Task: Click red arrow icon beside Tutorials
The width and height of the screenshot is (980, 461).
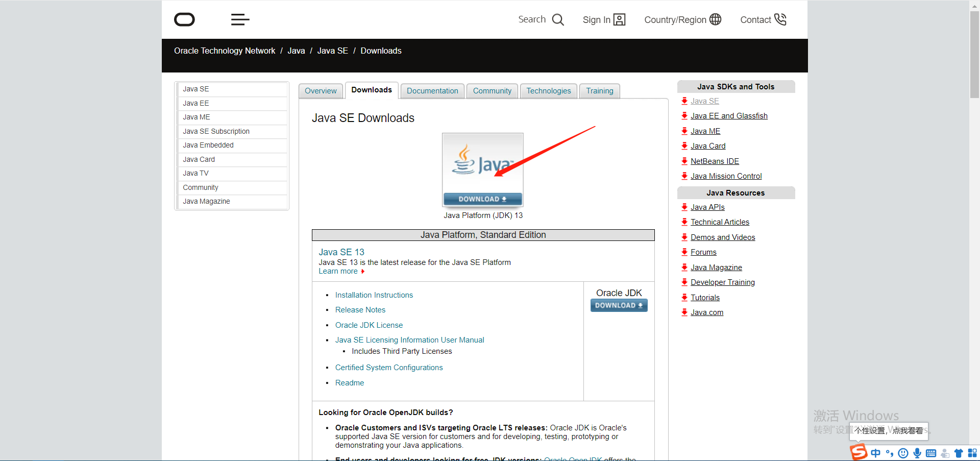Action: click(684, 298)
